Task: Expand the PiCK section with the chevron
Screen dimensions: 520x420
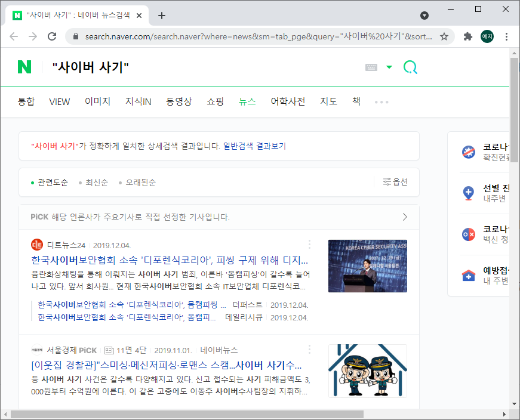Action: (x=405, y=217)
